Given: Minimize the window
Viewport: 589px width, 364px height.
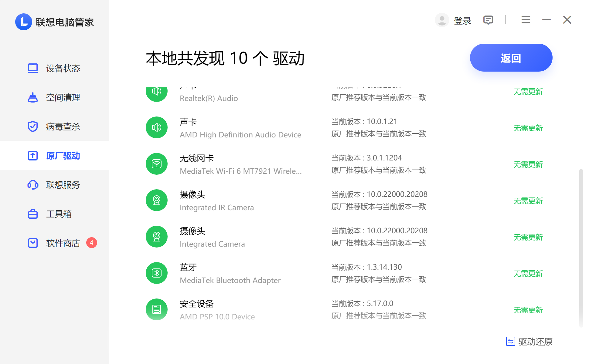Looking at the screenshot, I should pos(546,20).
